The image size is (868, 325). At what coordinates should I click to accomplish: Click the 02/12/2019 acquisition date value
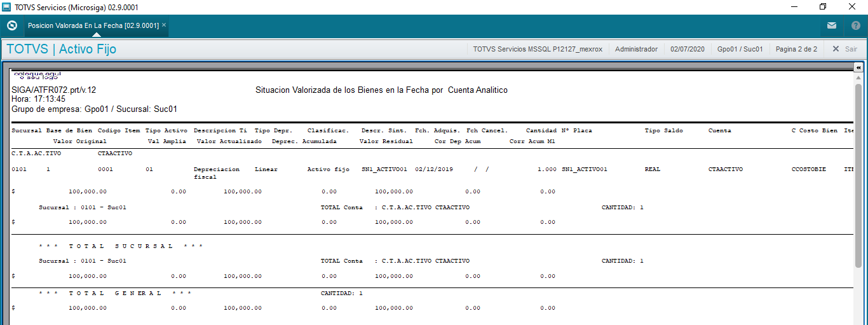(434, 170)
